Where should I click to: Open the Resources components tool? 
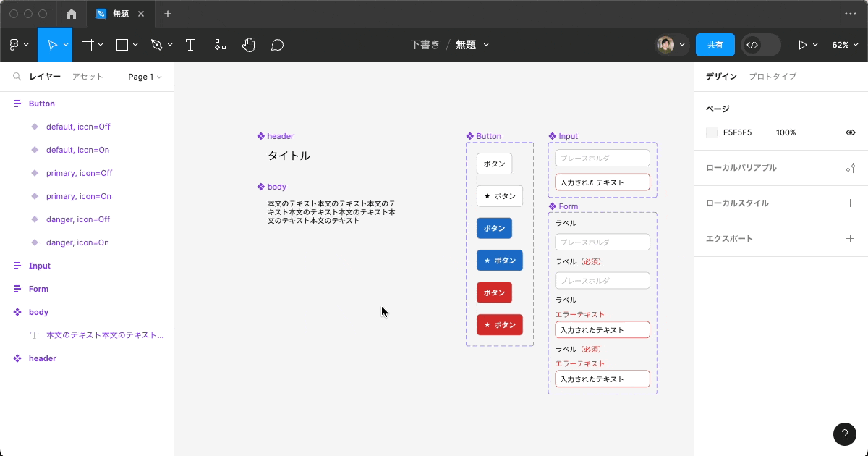(221, 45)
